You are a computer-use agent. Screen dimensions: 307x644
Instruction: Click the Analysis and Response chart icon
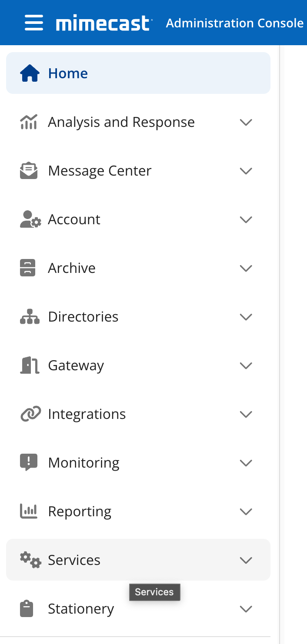pos(29,122)
